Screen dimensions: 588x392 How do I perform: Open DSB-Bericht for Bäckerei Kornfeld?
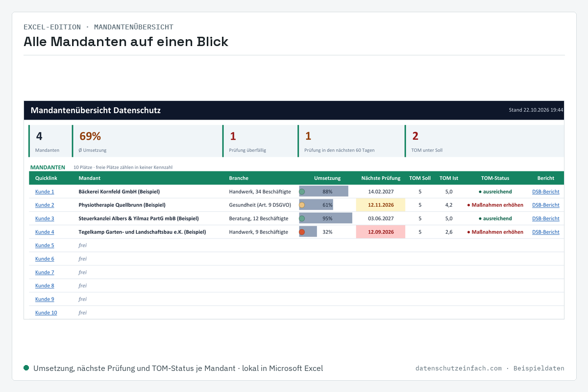pyautogui.click(x=545, y=192)
